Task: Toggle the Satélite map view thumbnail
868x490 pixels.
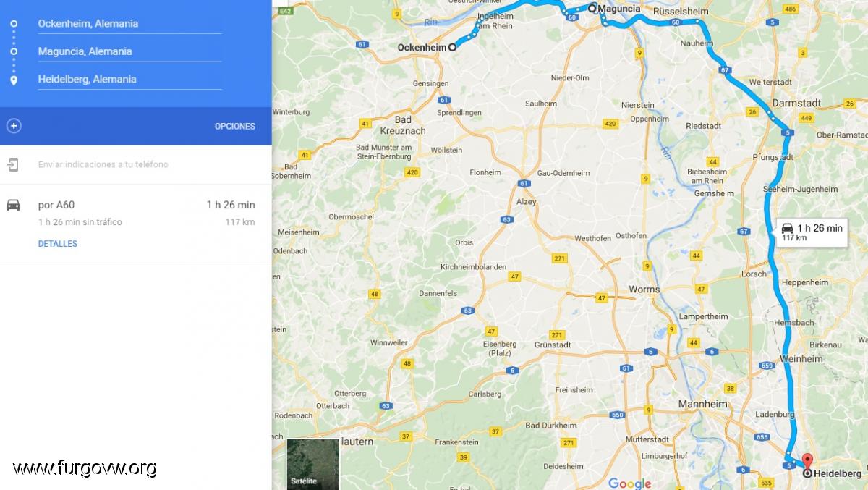Action: [313, 464]
